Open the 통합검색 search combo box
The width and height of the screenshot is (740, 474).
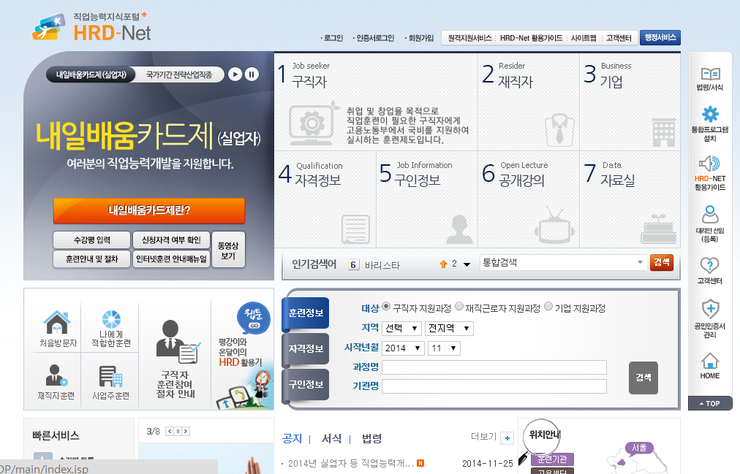pyautogui.click(x=562, y=262)
